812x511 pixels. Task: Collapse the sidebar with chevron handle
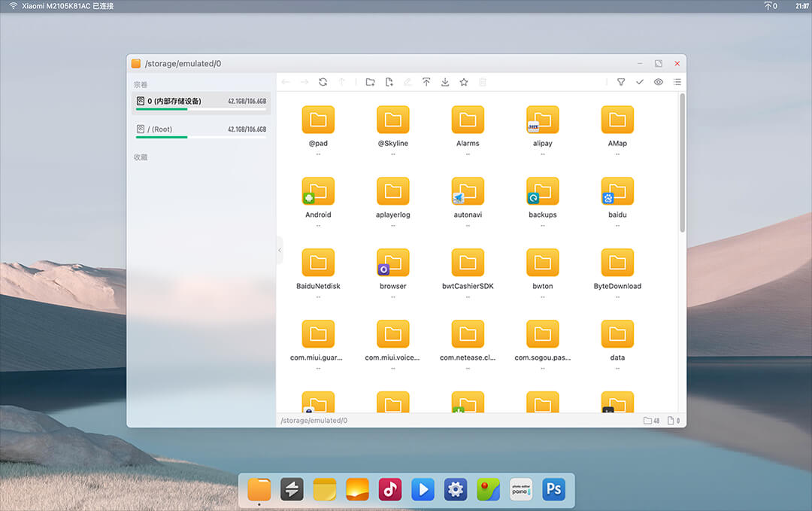(x=280, y=251)
